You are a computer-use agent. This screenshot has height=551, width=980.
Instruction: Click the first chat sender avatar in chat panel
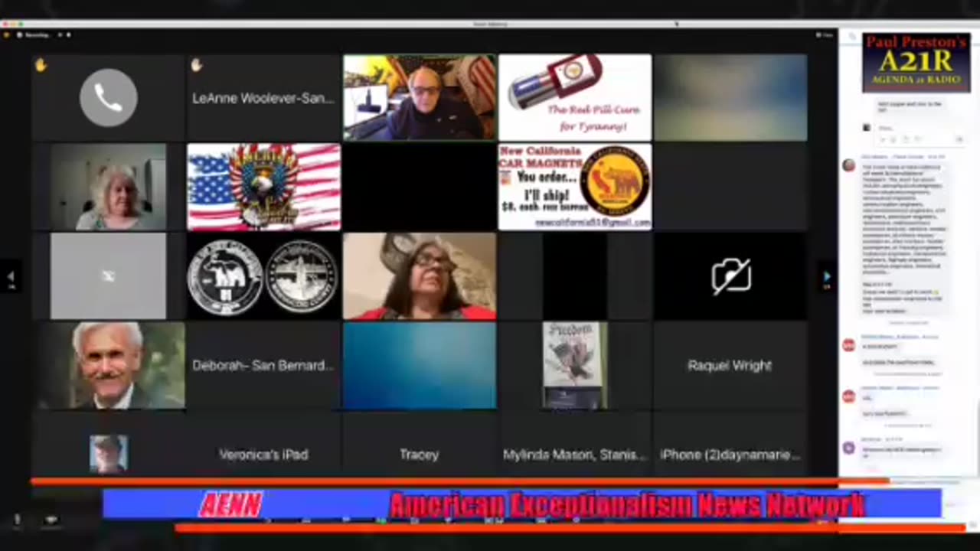[x=849, y=165]
